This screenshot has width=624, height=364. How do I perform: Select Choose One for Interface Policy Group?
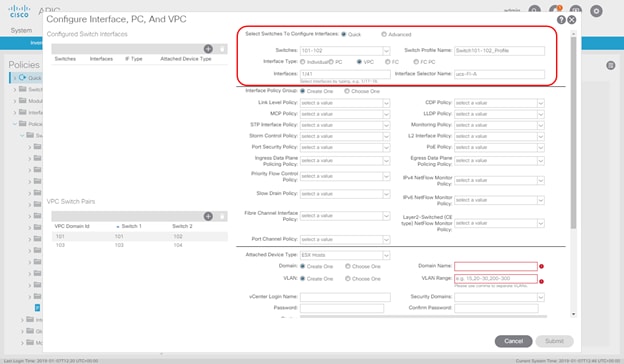click(x=347, y=91)
